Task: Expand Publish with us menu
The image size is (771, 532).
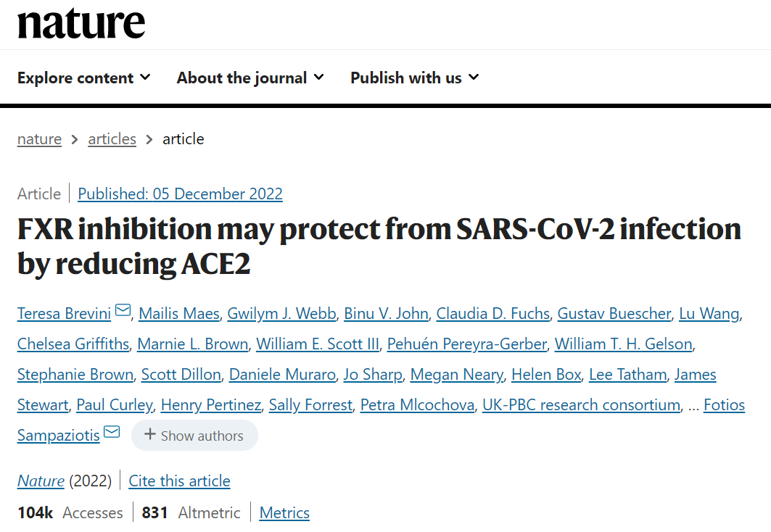Action: click(x=414, y=78)
